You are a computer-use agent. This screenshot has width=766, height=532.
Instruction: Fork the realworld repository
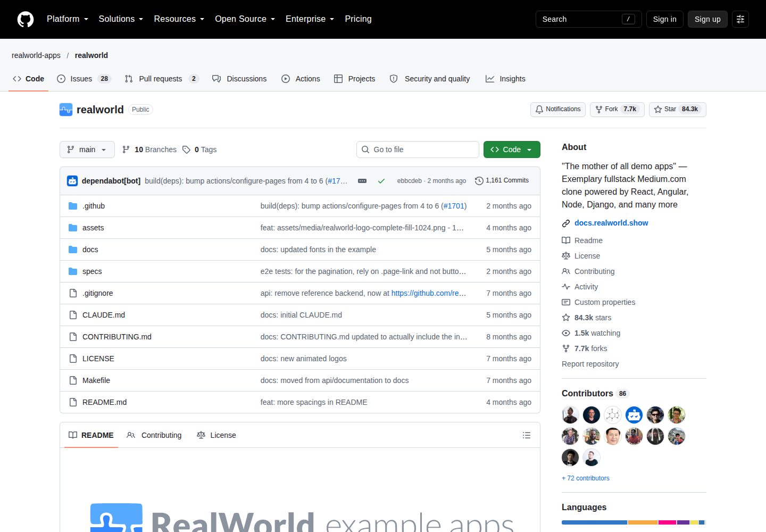click(x=617, y=110)
